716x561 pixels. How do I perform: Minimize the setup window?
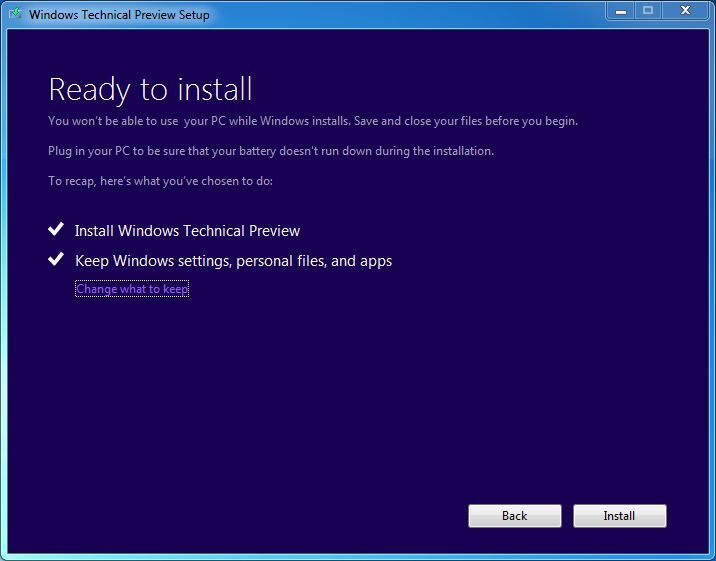pyautogui.click(x=621, y=11)
